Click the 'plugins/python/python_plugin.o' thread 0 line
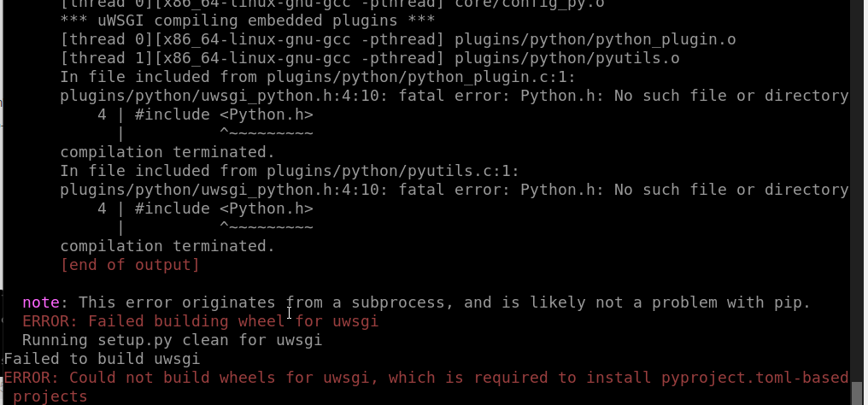The width and height of the screenshot is (868, 405). click(x=398, y=40)
